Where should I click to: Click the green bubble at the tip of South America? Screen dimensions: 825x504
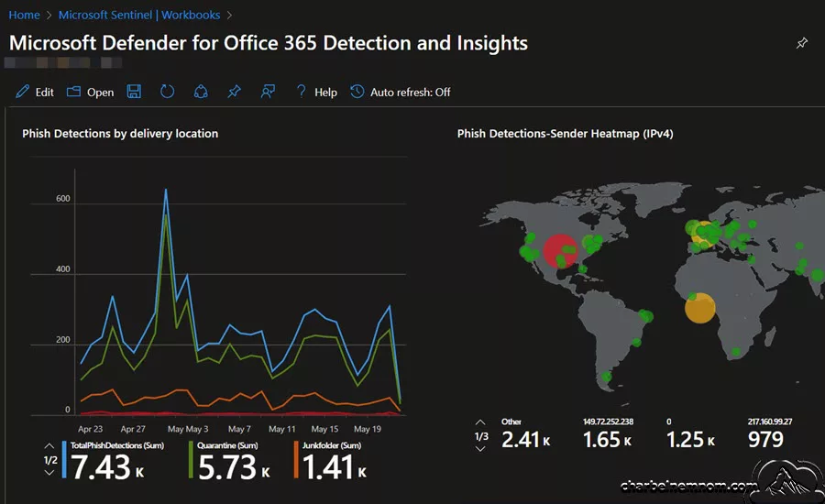tap(606, 377)
